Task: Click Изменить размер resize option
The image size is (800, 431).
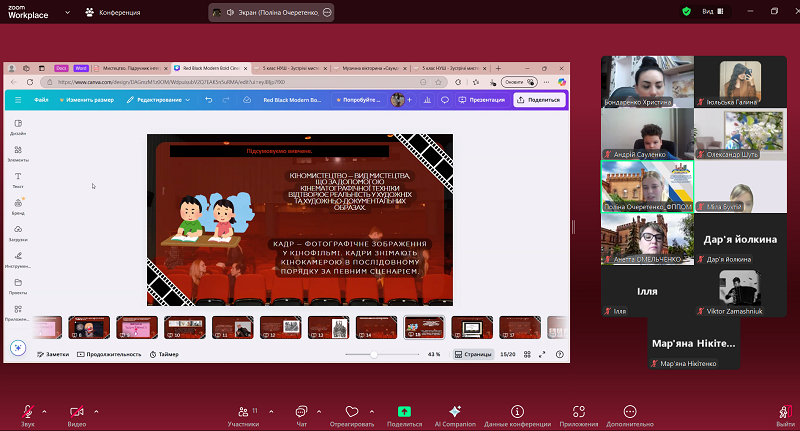Action: pos(87,100)
